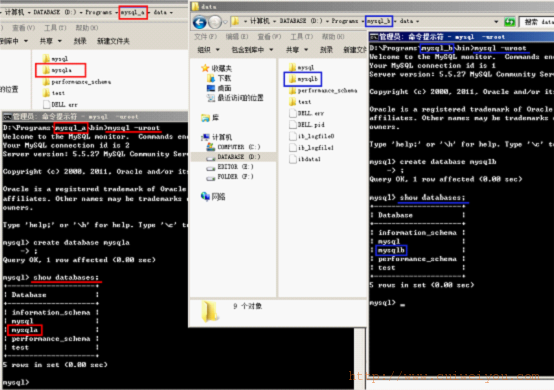Viewport: 554px width, 390px height.
Task: Select FOLDER (F:) drive
Action: pyautogui.click(x=230, y=176)
